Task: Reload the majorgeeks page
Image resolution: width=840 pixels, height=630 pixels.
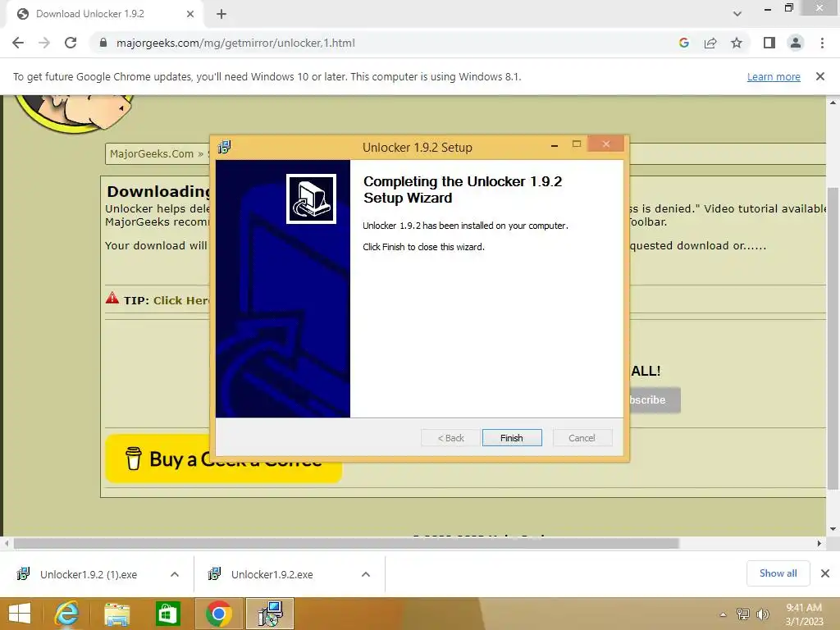Action: coord(71,43)
